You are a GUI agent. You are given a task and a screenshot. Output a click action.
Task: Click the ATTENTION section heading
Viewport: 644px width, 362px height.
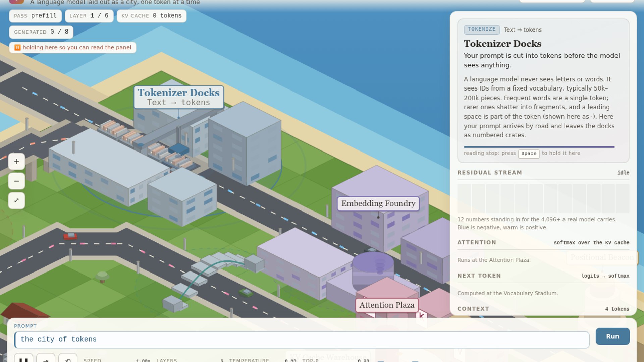477,242
